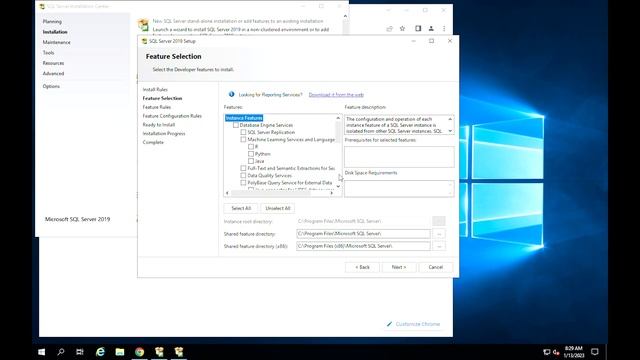Viewport: 640px width, 360px height.
Task: Open Chrome profile icon
Action: point(431,28)
